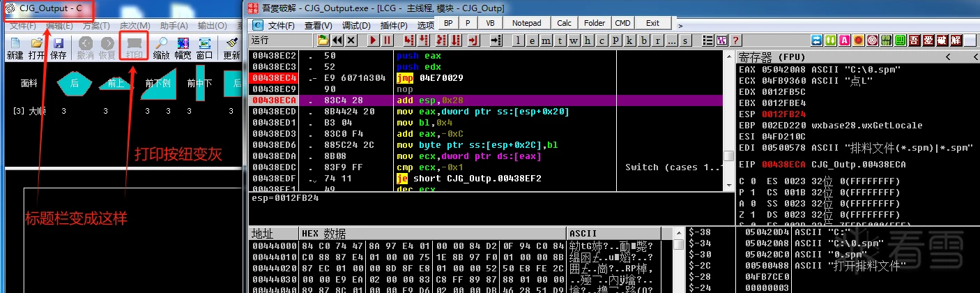
Task: Click the red pause icon
Action: 387,40
